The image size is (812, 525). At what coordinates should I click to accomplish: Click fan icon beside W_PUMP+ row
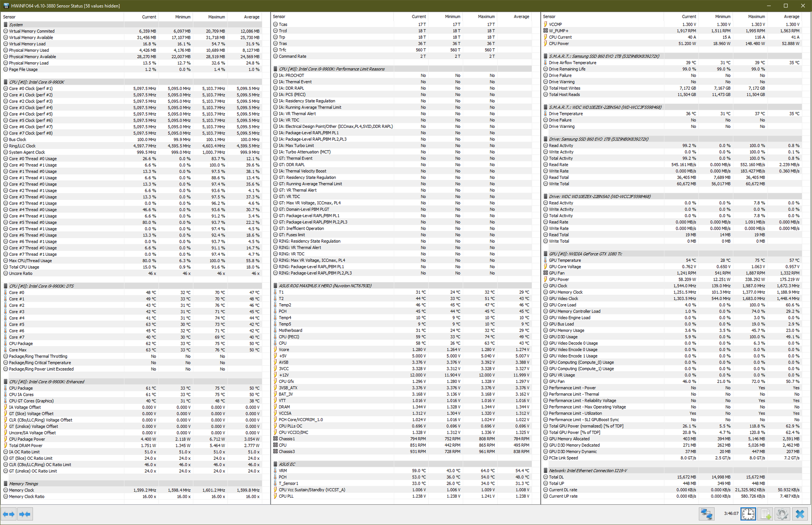coord(546,31)
